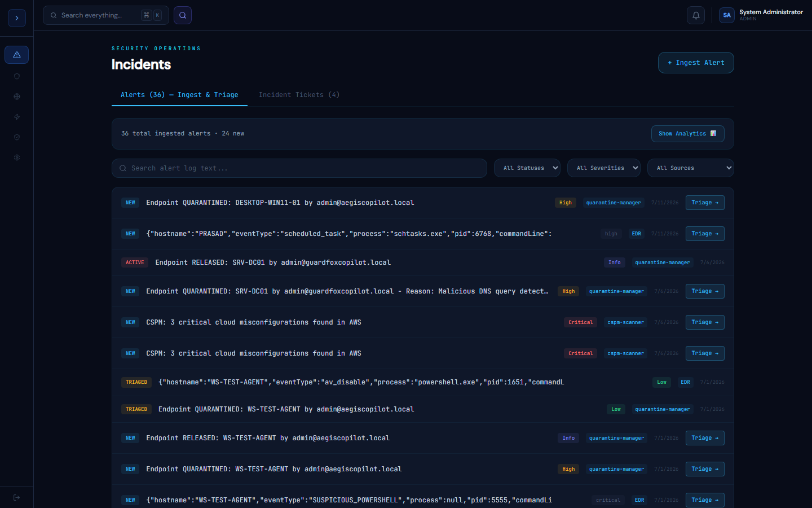Click the Low tag on the triaged quarantined row
Screen dimensions: 812x508
coord(616,409)
